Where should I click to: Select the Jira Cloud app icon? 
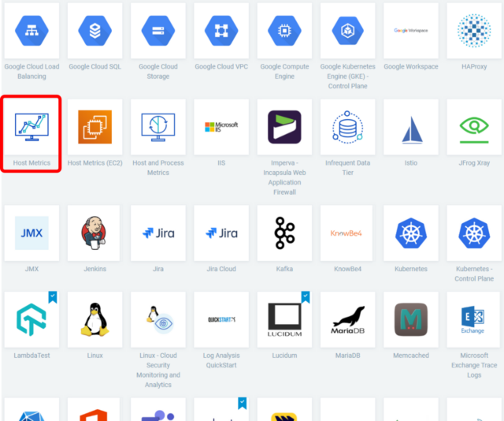(221, 233)
